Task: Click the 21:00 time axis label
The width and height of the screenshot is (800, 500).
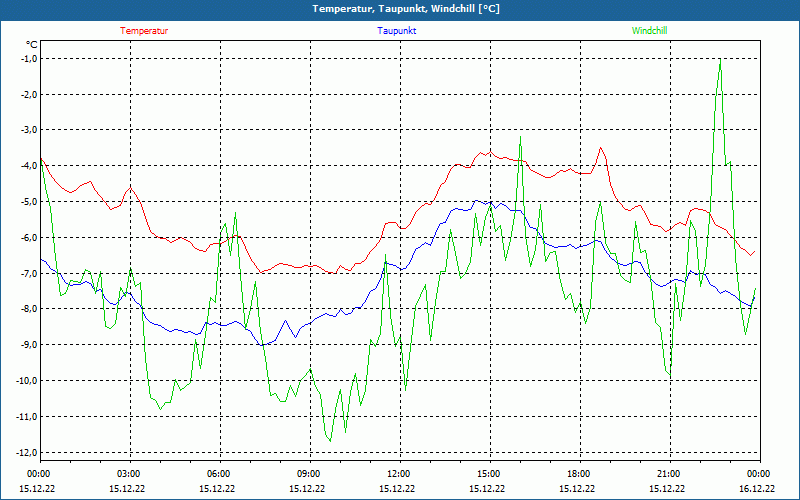Action: pyautogui.click(x=670, y=474)
